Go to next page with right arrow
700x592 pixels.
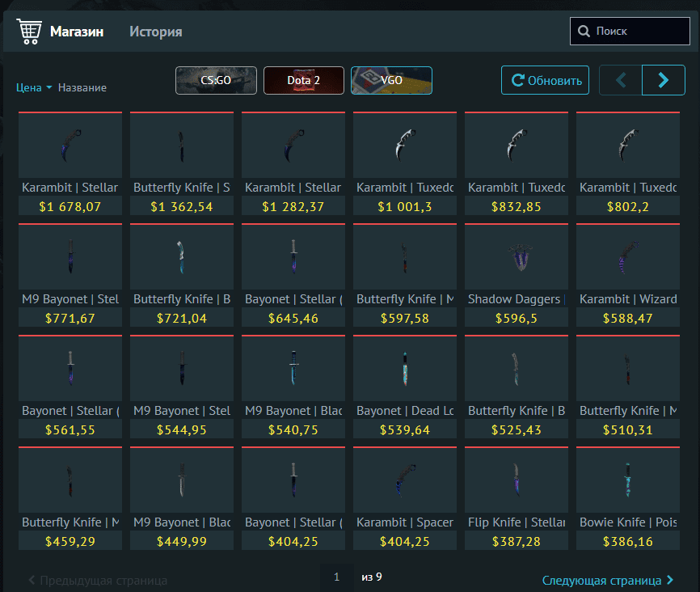coord(664,80)
